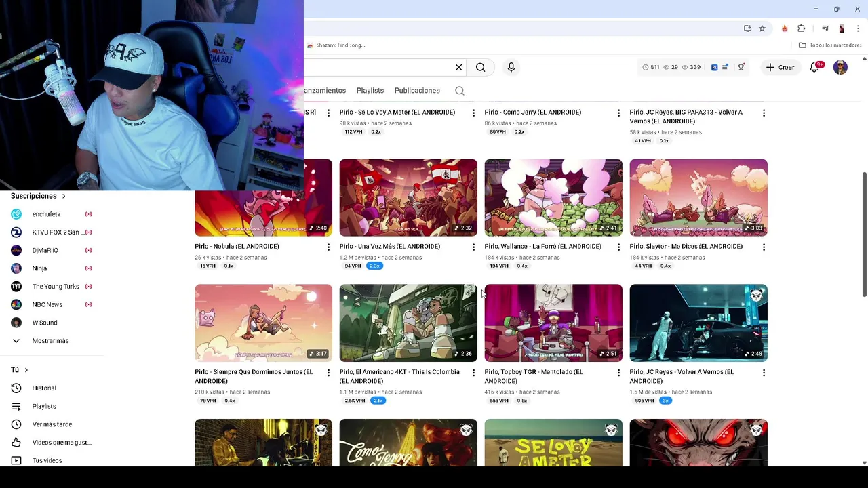Open more options for Mantelado video
Viewport: 868px width, 488px height.
[x=618, y=373]
